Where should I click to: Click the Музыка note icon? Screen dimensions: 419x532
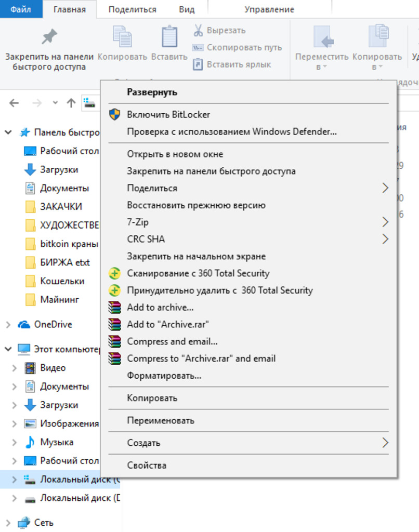tap(30, 442)
